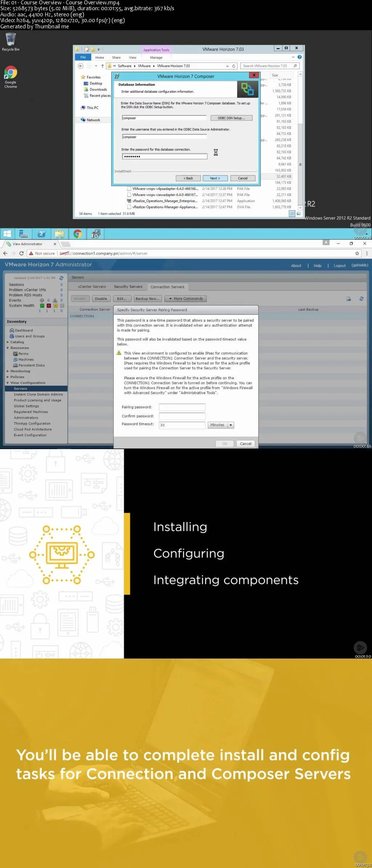The height and width of the screenshot is (868, 372).
Task: Click the Disable connection server button
Action: (101, 299)
